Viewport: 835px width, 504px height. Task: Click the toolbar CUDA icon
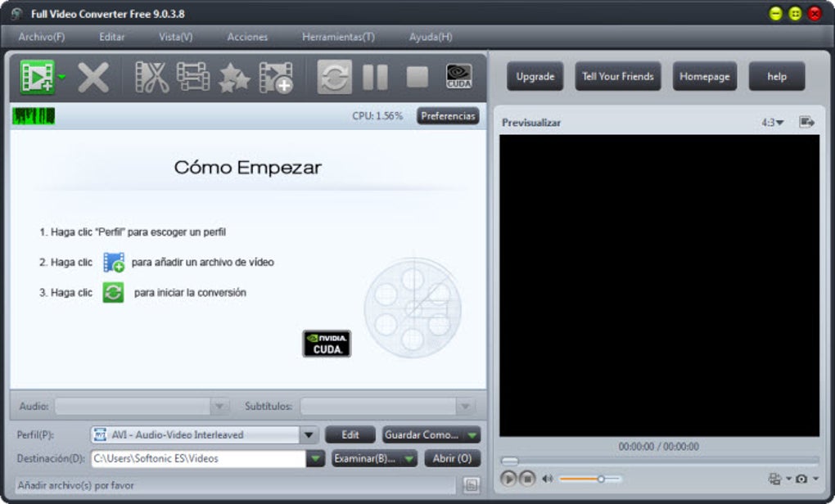[458, 77]
